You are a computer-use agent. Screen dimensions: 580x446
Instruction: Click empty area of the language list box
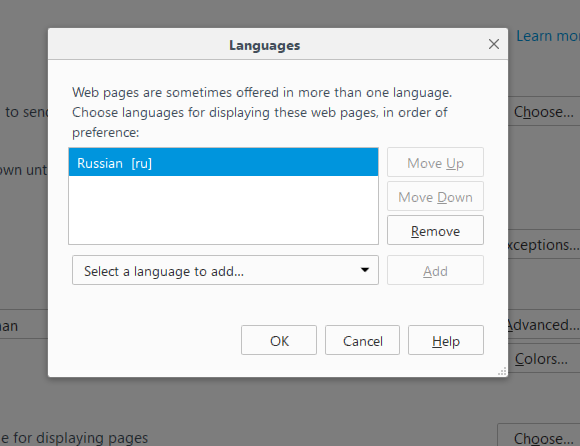223,210
